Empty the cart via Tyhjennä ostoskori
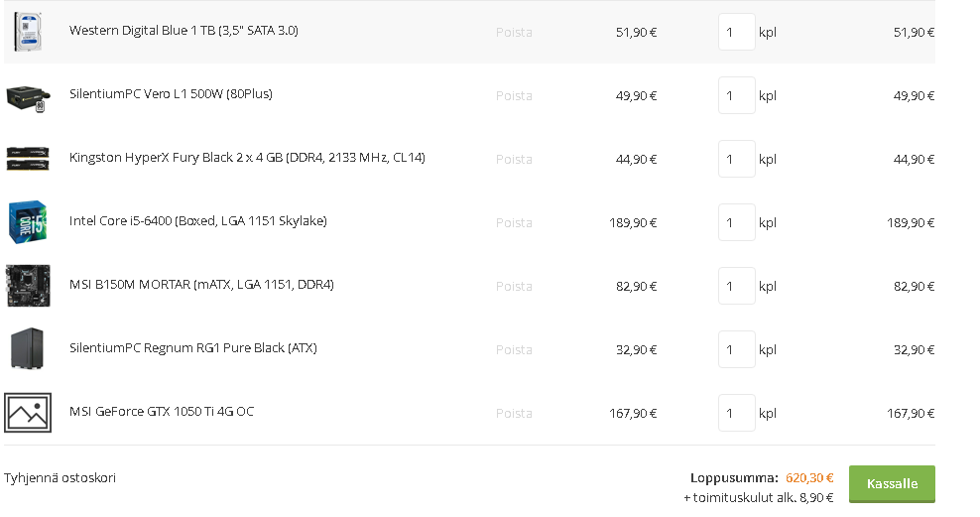 pyautogui.click(x=60, y=478)
